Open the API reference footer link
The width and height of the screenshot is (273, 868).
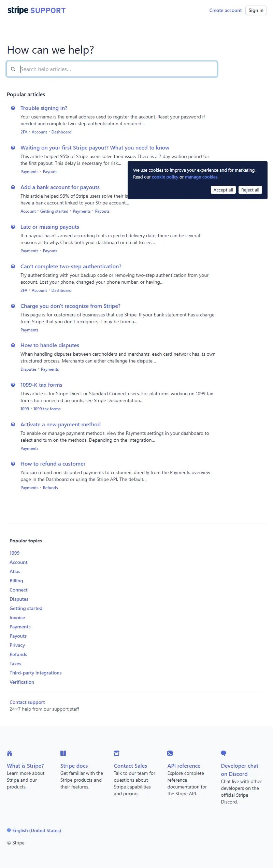click(184, 766)
